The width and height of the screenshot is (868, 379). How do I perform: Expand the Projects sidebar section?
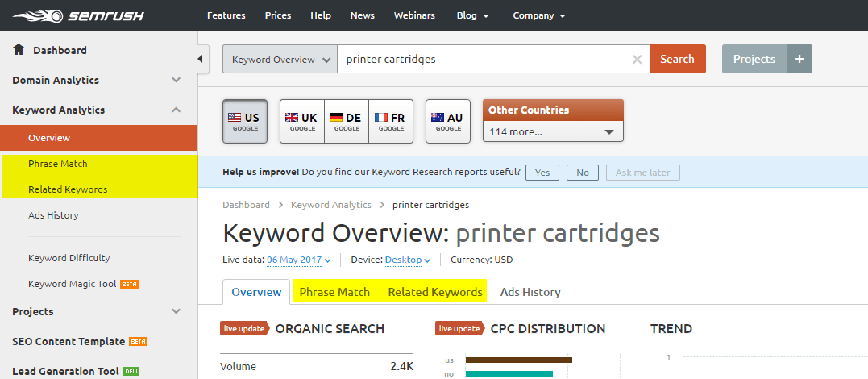tap(176, 311)
